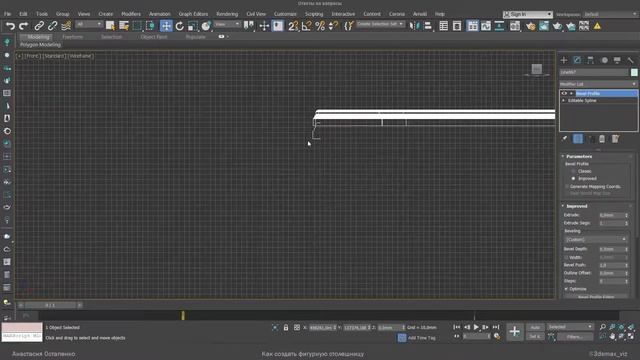
Task: Toggle the Spinner Snap icon
Action: click(x=333, y=26)
